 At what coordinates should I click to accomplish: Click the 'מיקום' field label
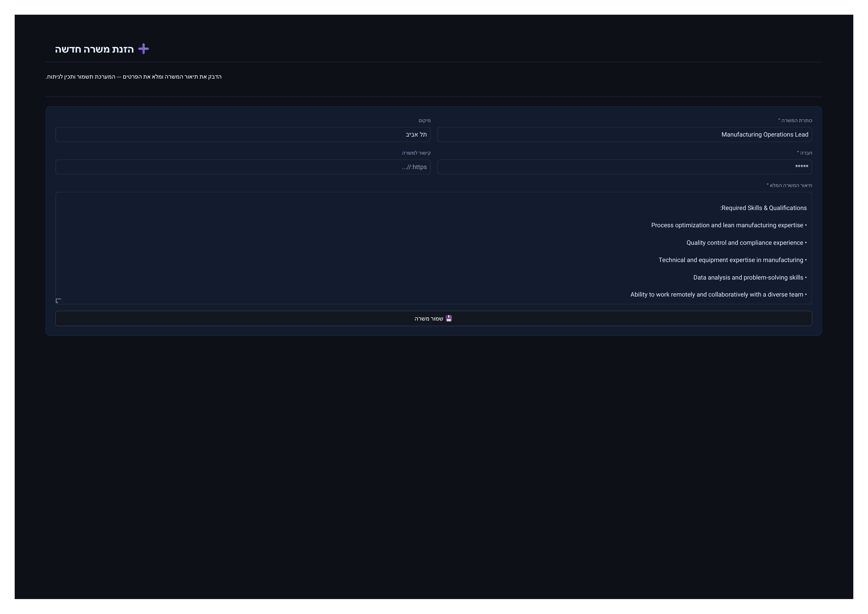tap(425, 120)
